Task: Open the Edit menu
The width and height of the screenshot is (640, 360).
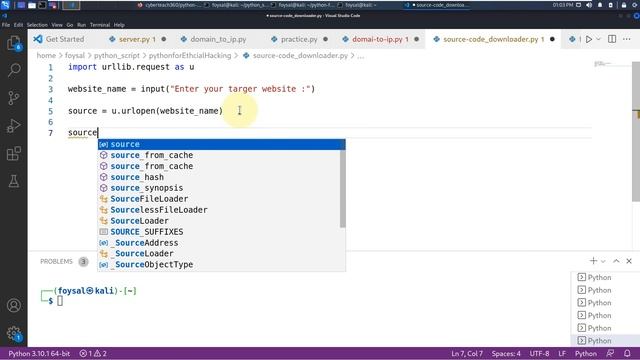Action: click(18, 25)
